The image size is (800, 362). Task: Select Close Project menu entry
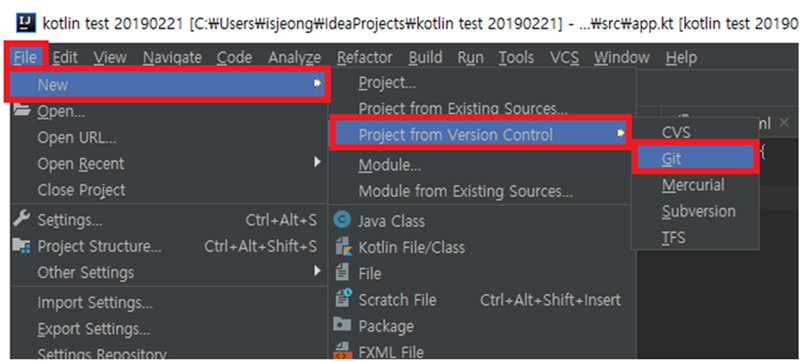81,190
